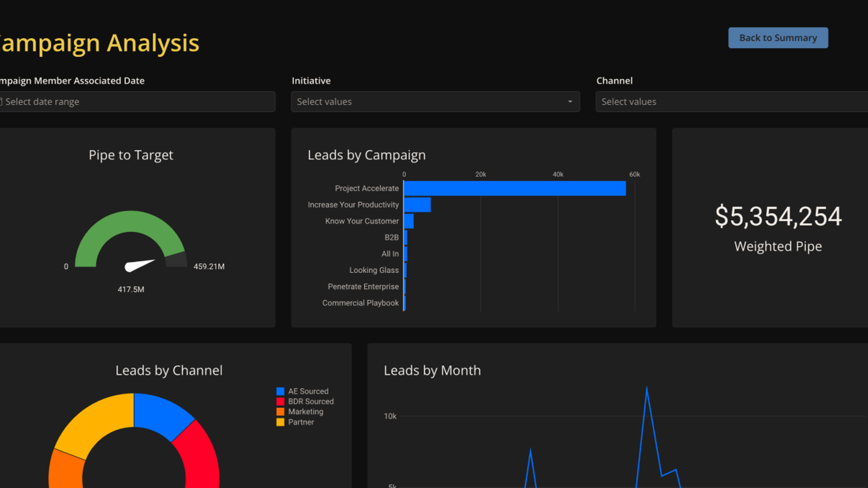Click the AE Sourced blue legend swatch
868x488 pixels.
coord(280,391)
